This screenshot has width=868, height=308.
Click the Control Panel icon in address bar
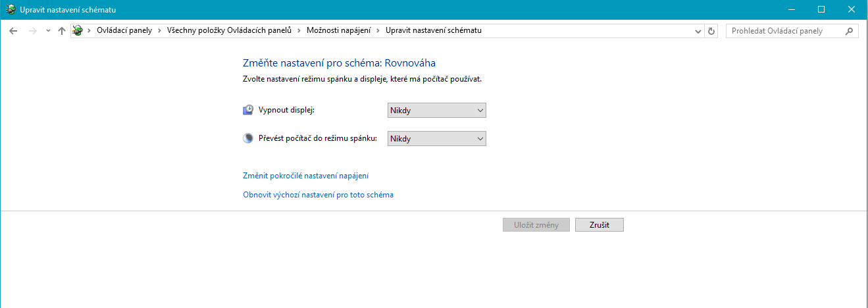(78, 31)
